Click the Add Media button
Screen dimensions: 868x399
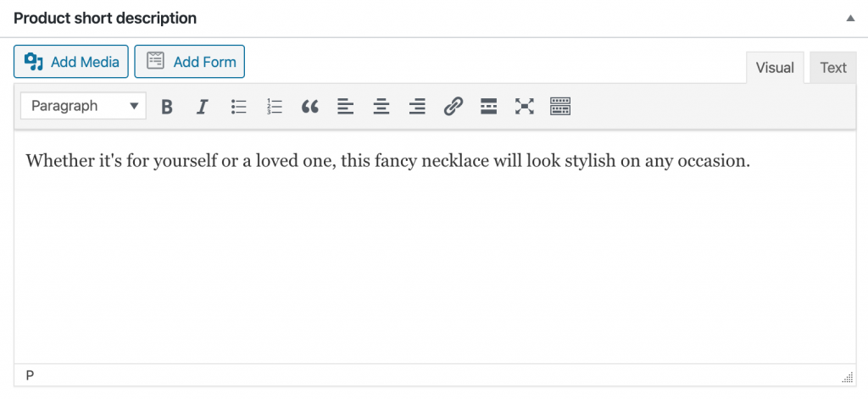(71, 62)
